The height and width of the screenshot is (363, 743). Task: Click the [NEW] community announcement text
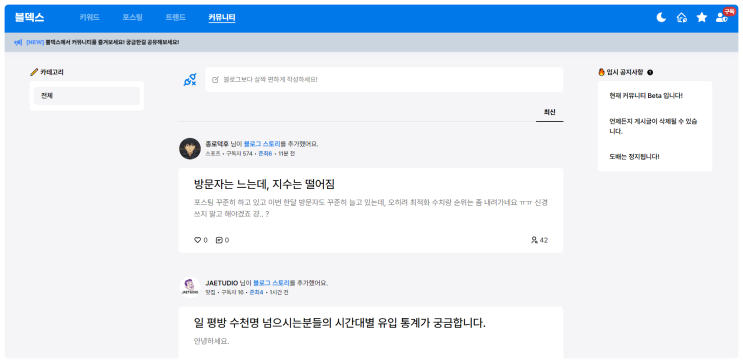[103, 42]
